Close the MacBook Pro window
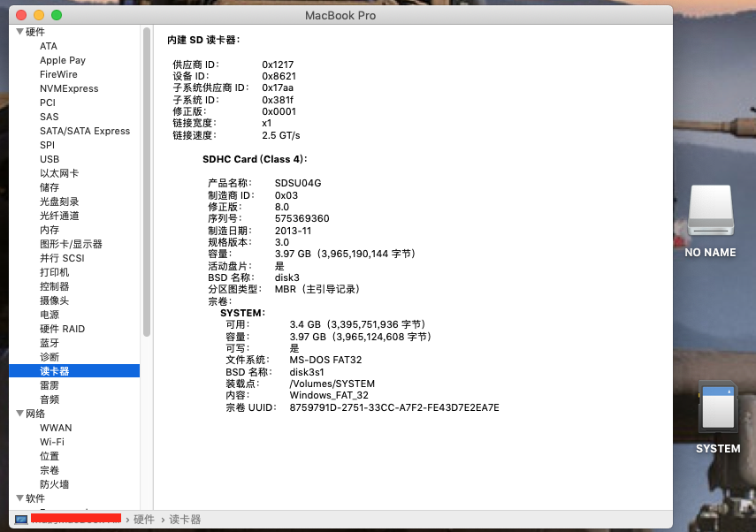 (x=19, y=15)
